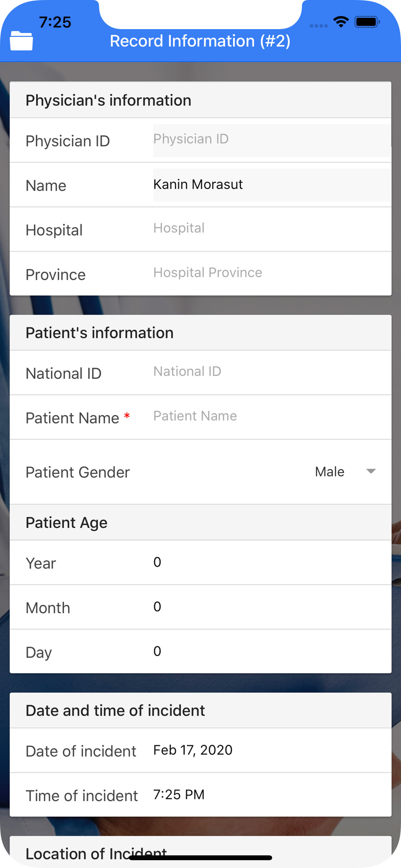Tap the battery status icon
401x868 pixels.
[367, 22]
